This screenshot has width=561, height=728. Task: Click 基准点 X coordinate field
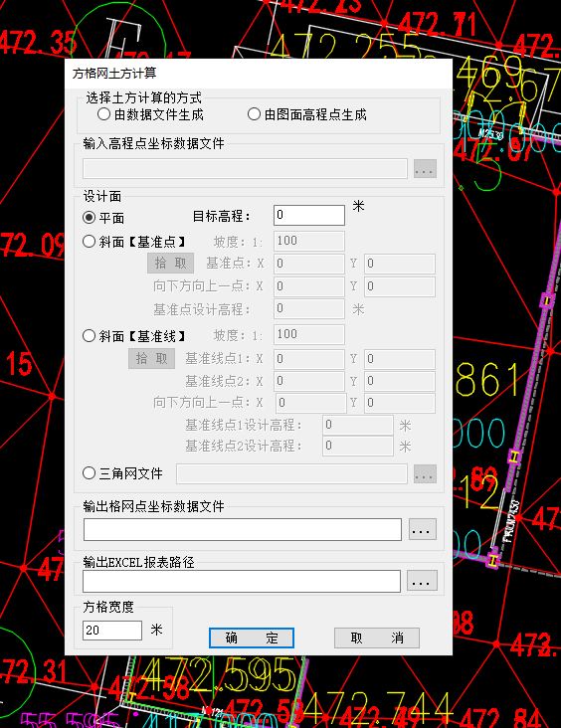pos(308,264)
